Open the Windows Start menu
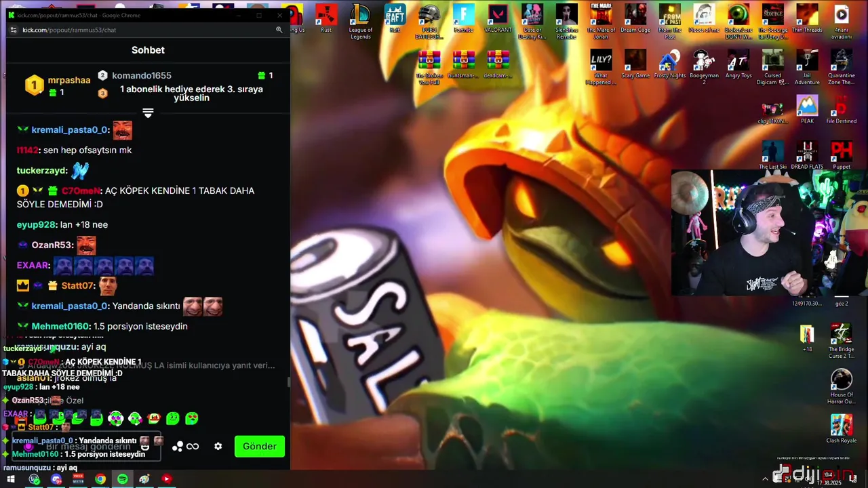 (11, 479)
